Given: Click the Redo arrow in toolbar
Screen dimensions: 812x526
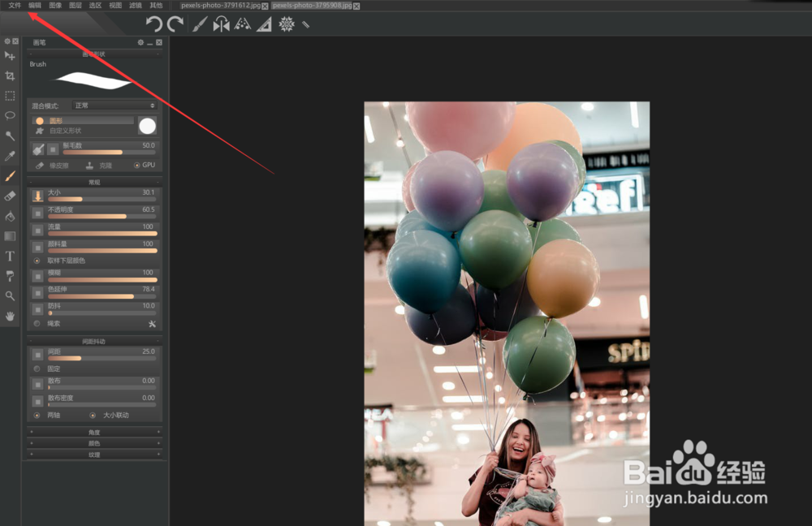Looking at the screenshot, I should click(x=175, y=24).
